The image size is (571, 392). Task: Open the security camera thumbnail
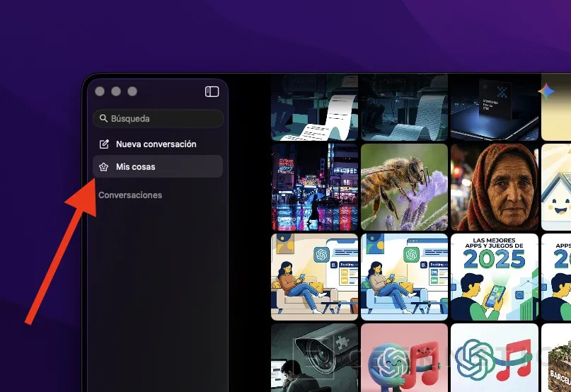tap(315, 358)
